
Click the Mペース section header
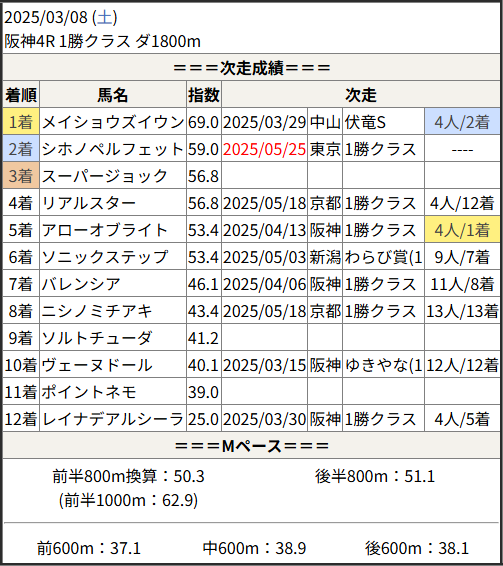pos(251,445)
